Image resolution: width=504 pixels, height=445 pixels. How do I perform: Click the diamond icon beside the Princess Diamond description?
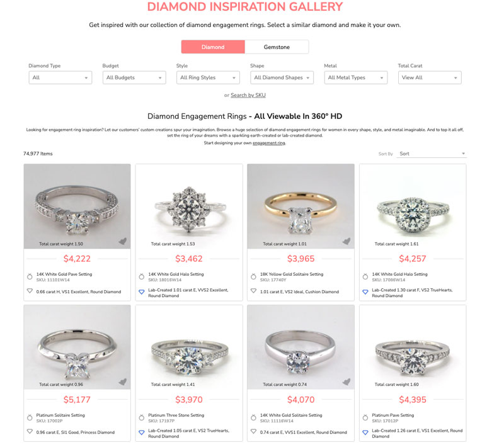pos(28,432)
